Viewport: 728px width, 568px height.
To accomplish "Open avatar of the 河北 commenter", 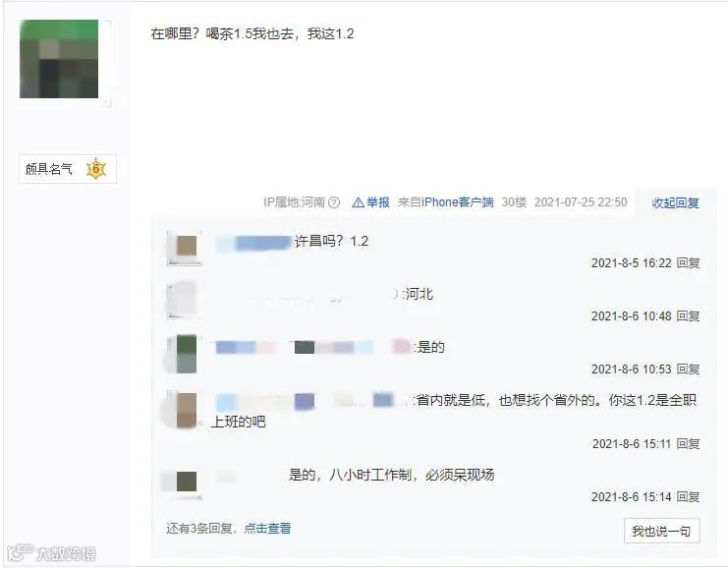I will pyautogui.click(x=183, y=299).
